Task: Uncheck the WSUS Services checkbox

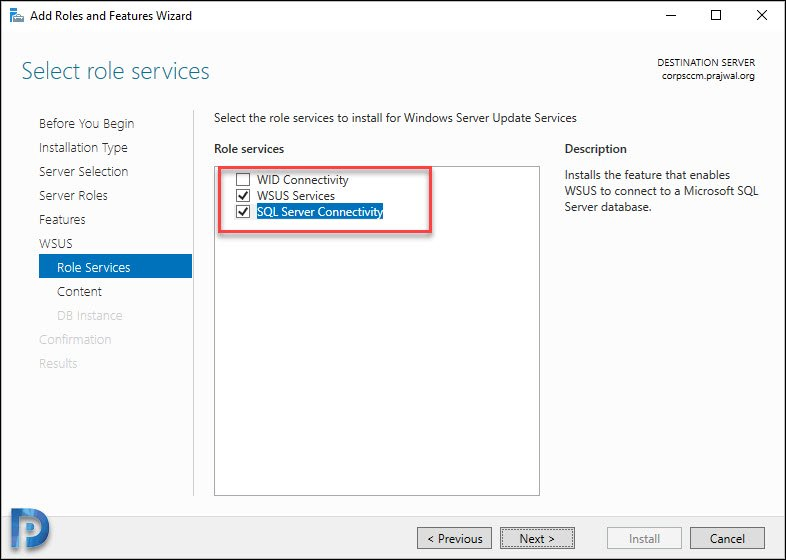Action: 243,196
